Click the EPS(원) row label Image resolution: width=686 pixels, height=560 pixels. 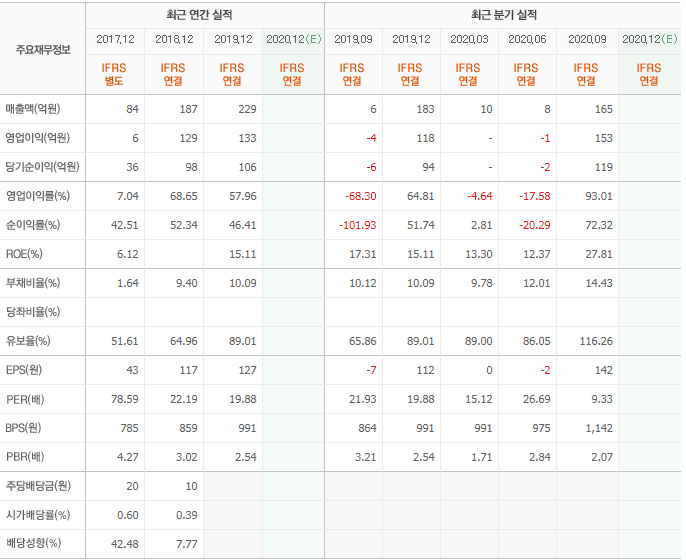coord(24,370)
